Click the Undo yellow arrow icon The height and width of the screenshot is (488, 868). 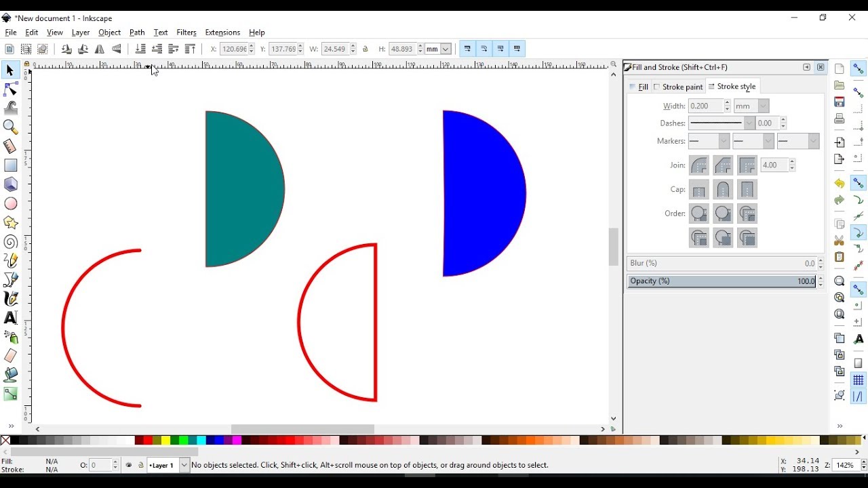pyautogui.click(x=840, y=184)
